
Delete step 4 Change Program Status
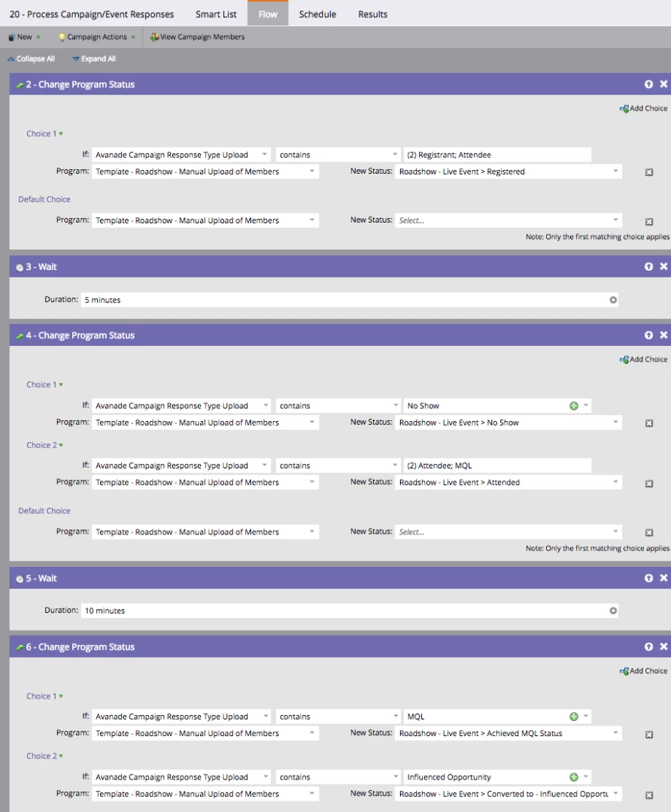tap(663, 335)
